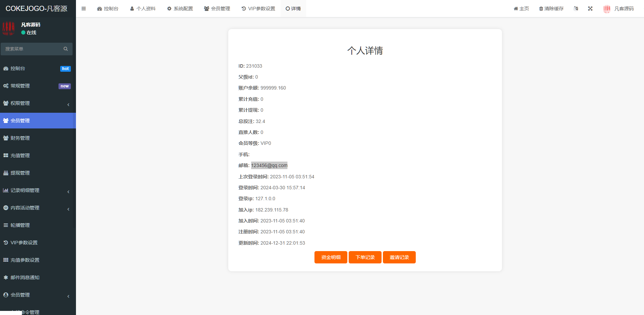Open 系统配置 in the top navigation
Viewport: 644px width, 315px height.
(180, 8)
